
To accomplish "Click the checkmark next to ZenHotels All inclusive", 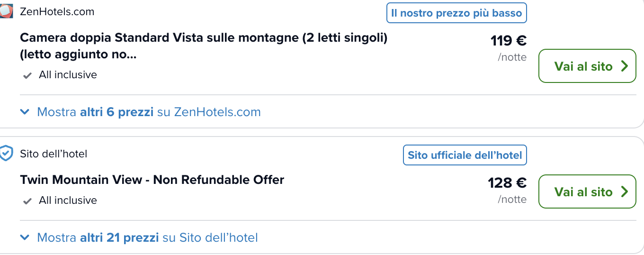I will 27,75.
